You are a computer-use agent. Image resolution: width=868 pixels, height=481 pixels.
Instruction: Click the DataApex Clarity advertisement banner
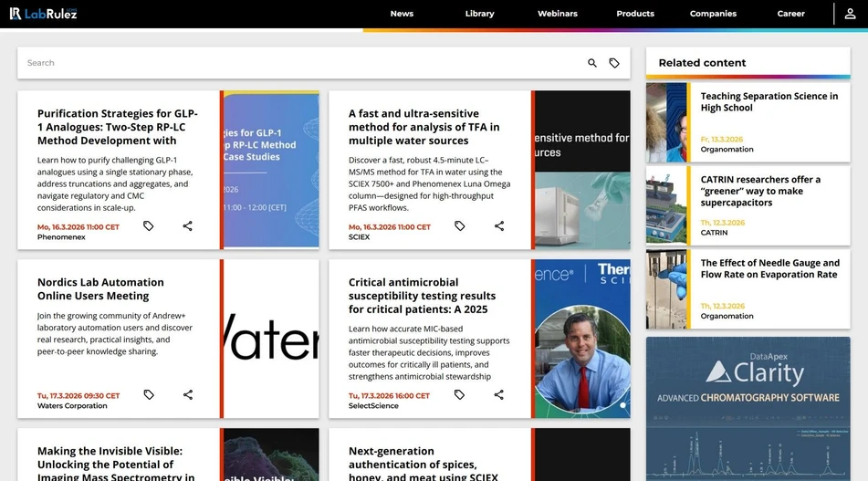tap(748, 408)
